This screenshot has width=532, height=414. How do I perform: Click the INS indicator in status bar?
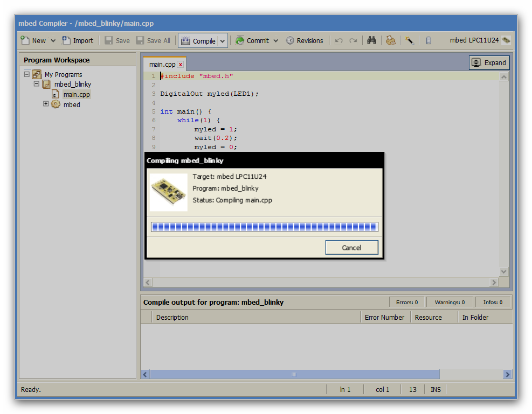(436, 390)
